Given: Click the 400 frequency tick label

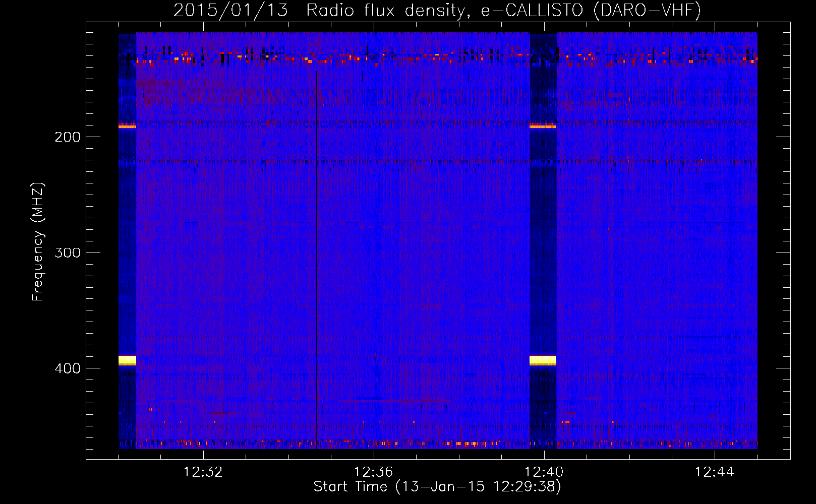Looking at the screenshot, I should [x=68, y=368].
